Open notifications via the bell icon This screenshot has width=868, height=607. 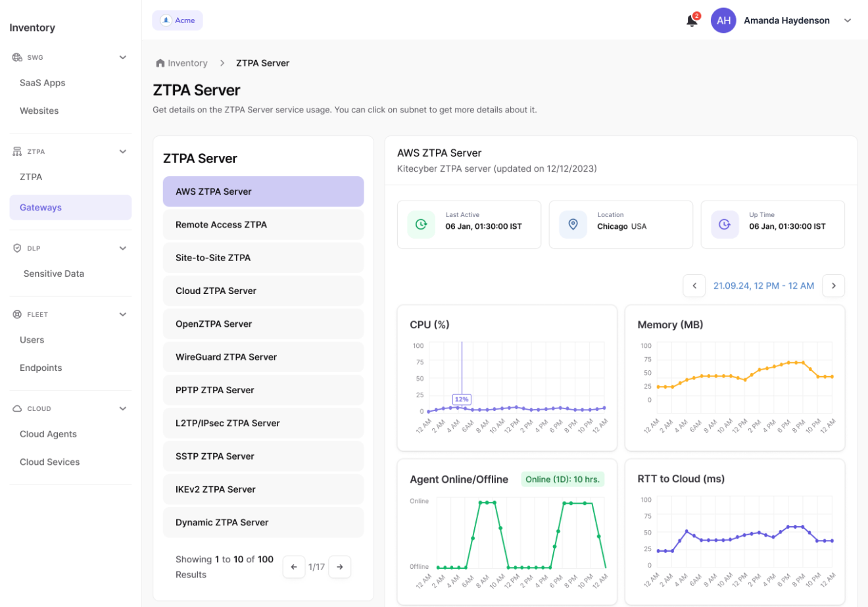pos(691,20)
